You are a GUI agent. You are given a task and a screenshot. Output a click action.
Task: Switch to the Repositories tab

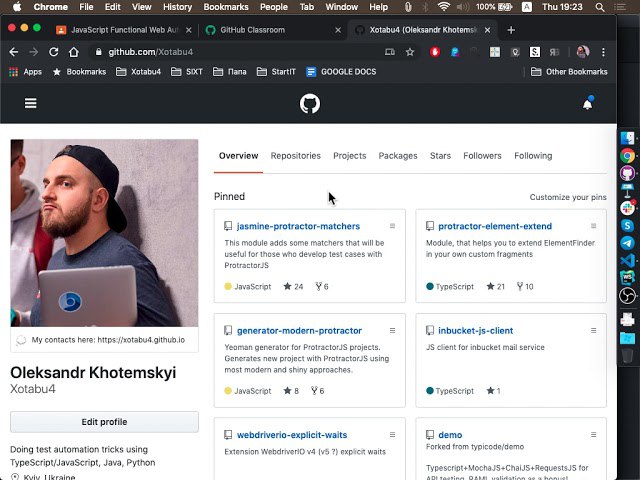tap(296, 156)
